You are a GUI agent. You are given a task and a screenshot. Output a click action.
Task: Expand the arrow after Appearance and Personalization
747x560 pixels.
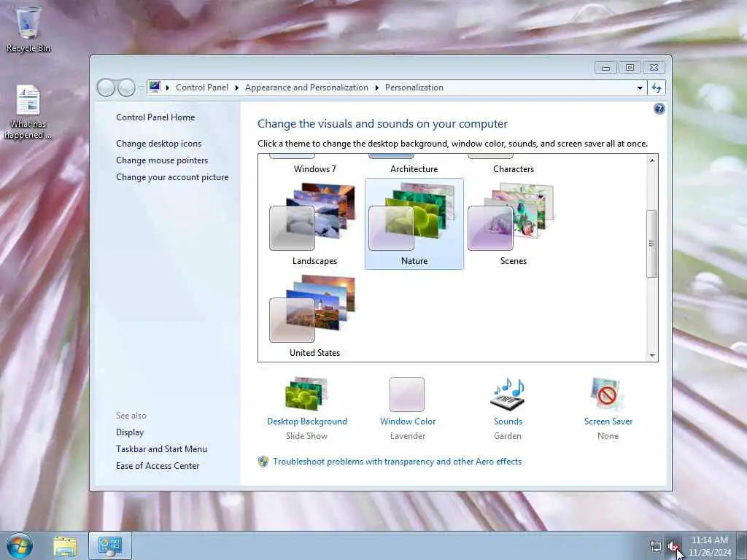[376, 87]
